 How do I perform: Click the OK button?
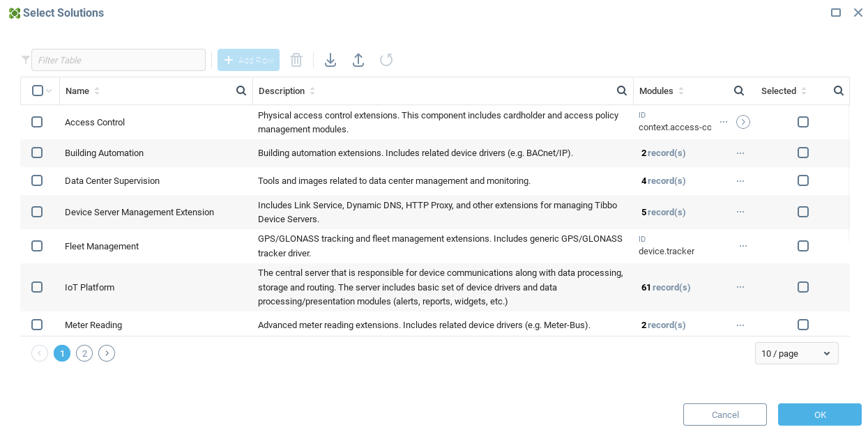click(820, 414)
